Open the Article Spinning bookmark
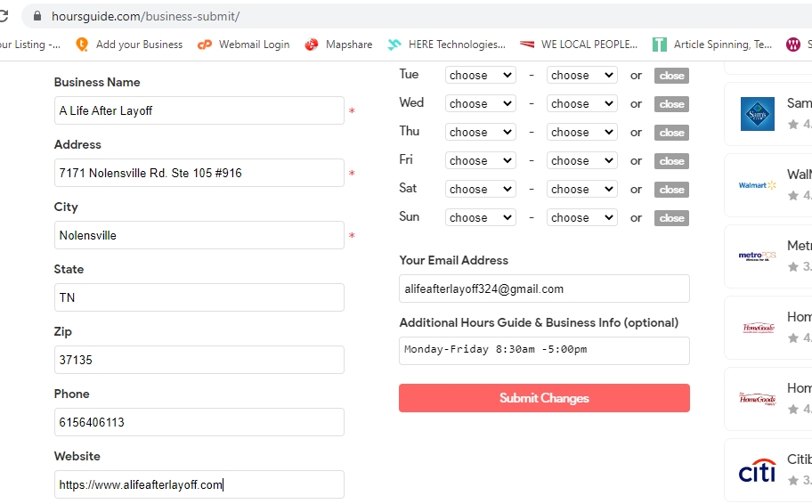The height and width of the screenshot is (504, 812). [712, 45]
